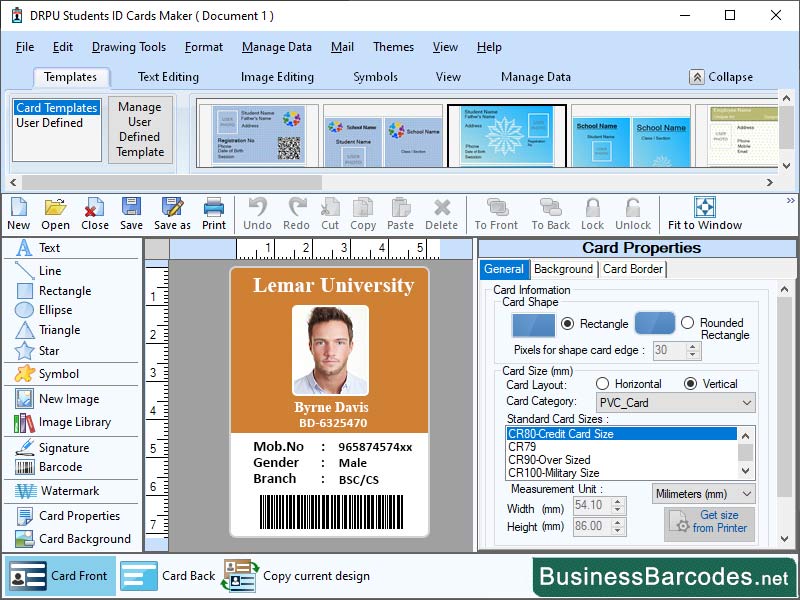800x600 pixels.
Task: Click the Get size from Printer button
Action: (x=710, y=521)
